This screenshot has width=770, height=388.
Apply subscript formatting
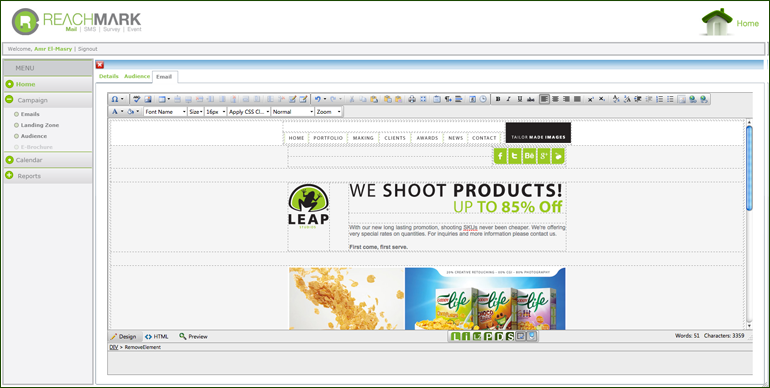pyautogui.click(x=602, y=99)
